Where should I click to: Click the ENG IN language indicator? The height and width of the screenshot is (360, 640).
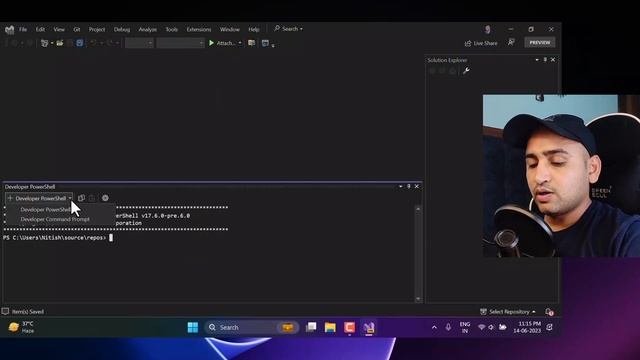pos(465,327)
